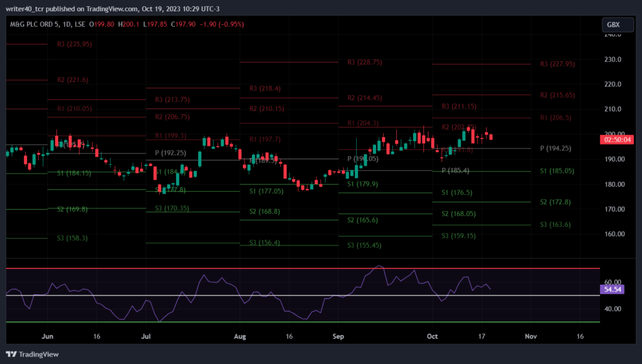The height and width of the screenshot is (364, 642).
Task: Select the close value C197.90
Action: pos(183,24)
